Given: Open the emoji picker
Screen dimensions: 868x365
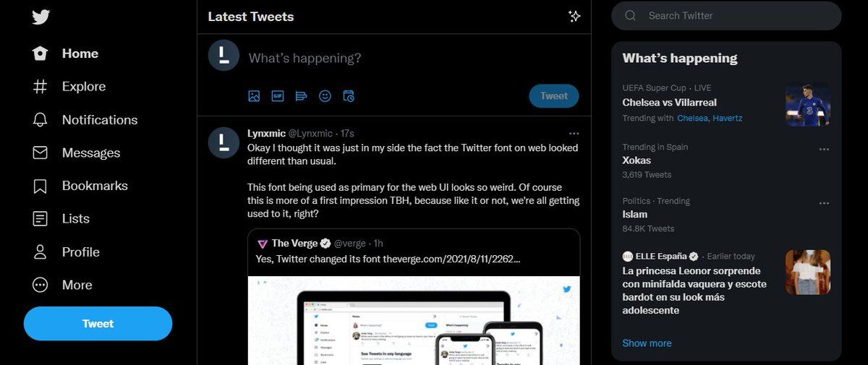Looking at the screenshot, I should click(325, 95).
